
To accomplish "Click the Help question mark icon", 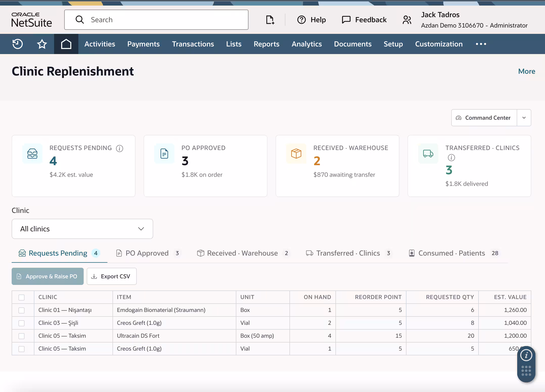I will tap(302, 20).
